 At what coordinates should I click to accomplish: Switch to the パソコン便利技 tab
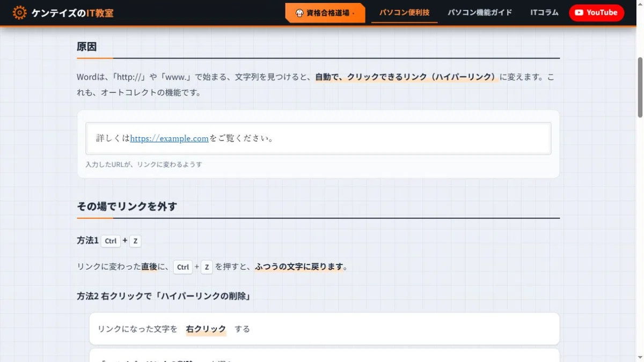[x=405, y=12]
